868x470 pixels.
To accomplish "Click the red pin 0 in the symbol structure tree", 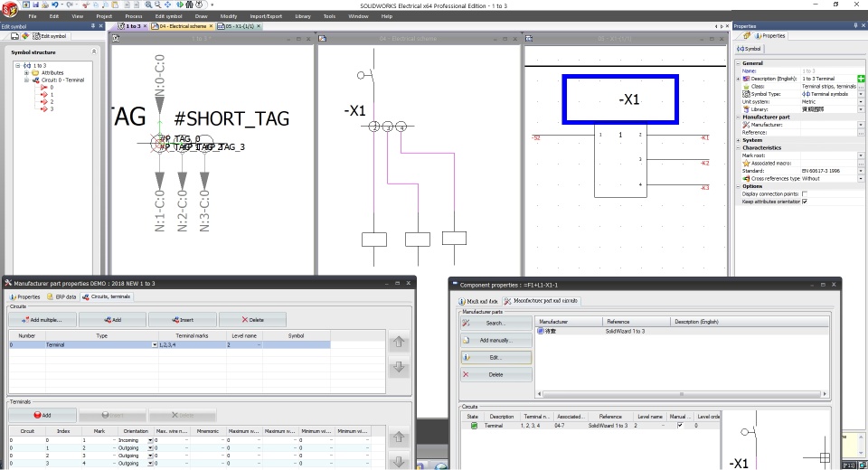I will tap(44, 88).
